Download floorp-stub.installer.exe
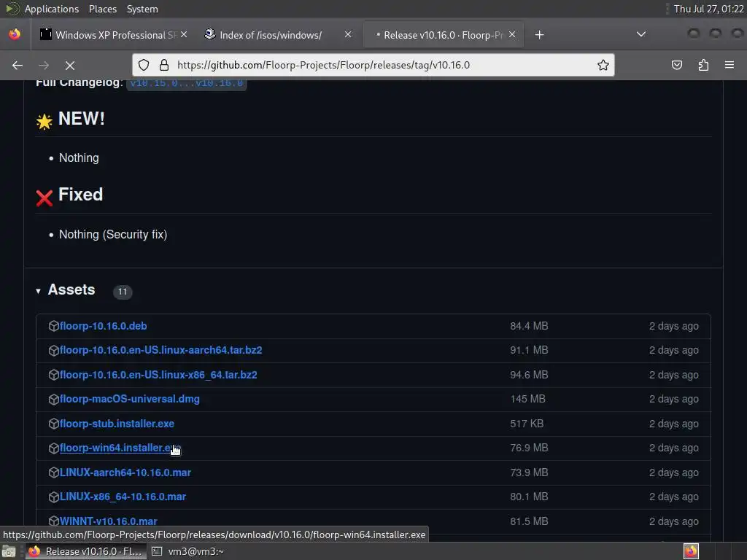Image resolution: width=747 pixels, height=560 pixels. [117, 424]
